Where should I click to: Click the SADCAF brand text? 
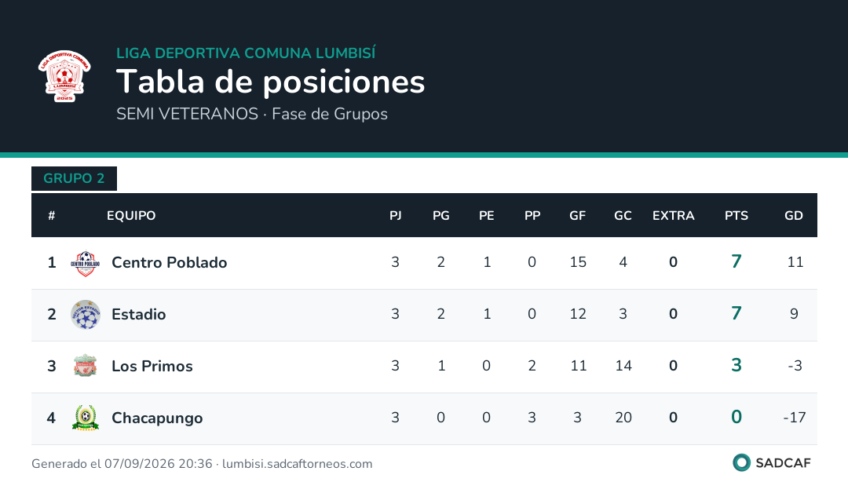point(783,463)
